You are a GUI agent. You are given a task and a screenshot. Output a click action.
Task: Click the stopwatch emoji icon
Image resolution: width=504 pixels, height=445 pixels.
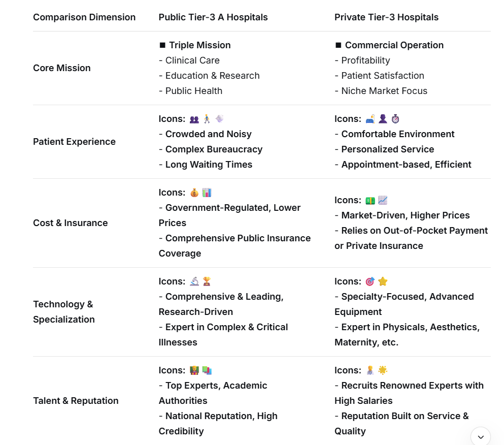395,119
